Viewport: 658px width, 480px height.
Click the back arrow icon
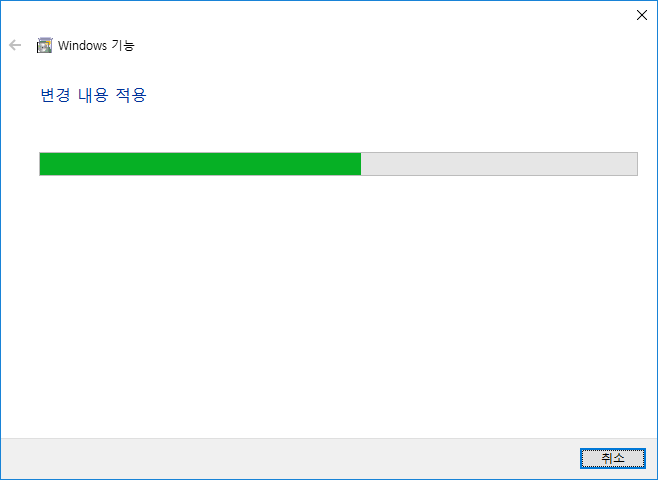(x=15, y=45)
